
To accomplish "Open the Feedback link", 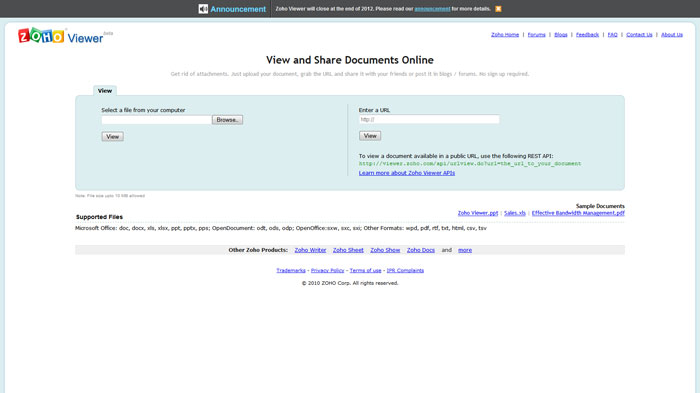I will point(587,34).
